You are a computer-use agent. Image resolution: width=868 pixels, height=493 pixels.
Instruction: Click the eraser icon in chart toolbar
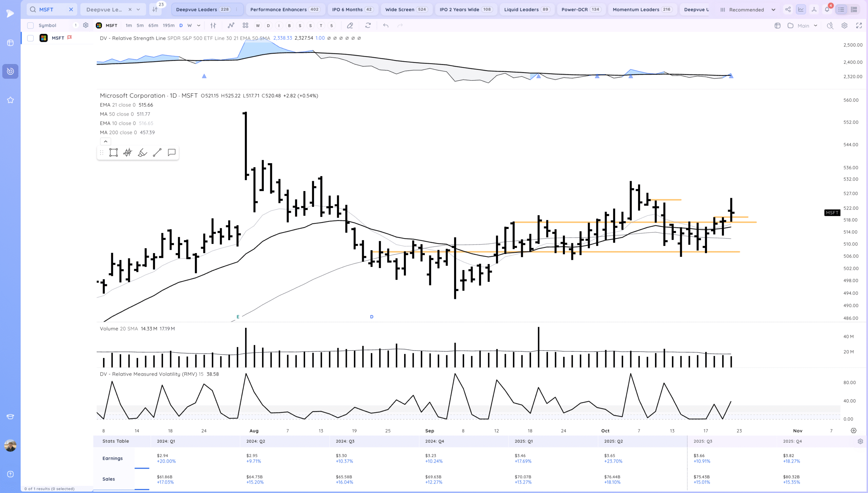pos(350,25)
